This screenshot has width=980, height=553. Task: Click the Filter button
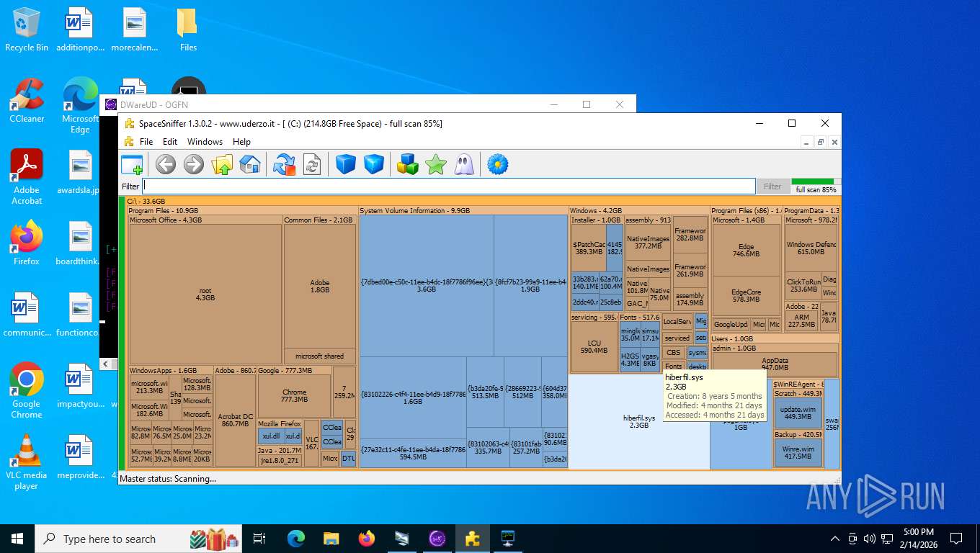772,186
